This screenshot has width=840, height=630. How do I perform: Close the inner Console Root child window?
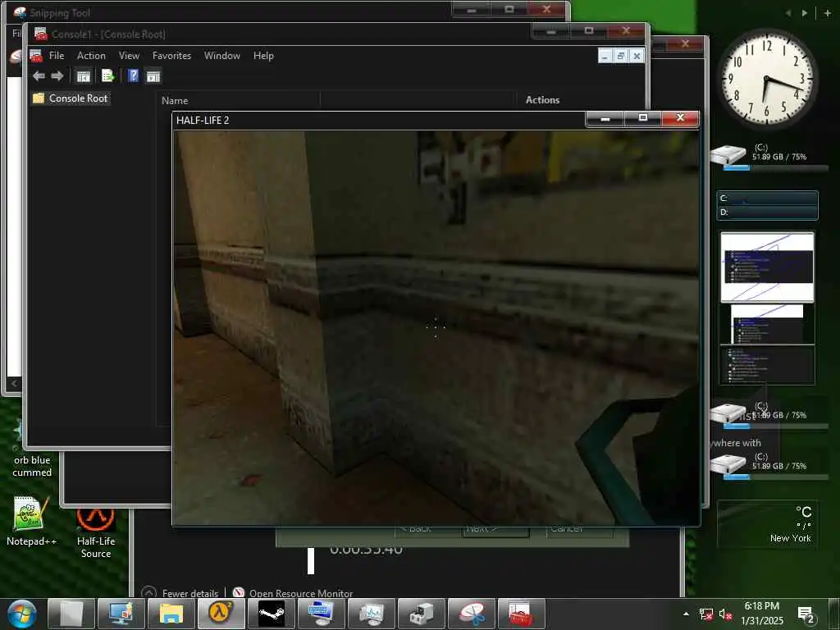(637, 56)
